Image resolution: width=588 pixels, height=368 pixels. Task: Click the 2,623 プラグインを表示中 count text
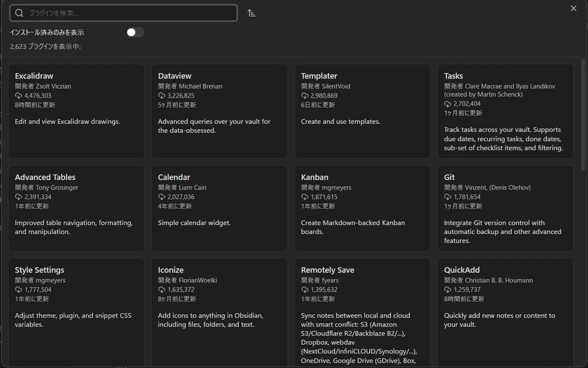(45, 46)
